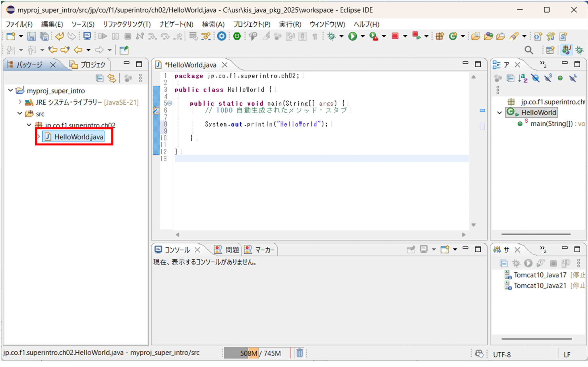588x367 pixels.
Task: Toggle Link with Editor in Package Explorer
Action: pos(112,78)
